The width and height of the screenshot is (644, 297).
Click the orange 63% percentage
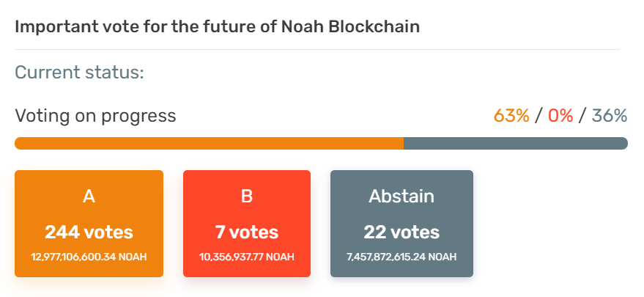click(511, 116)
